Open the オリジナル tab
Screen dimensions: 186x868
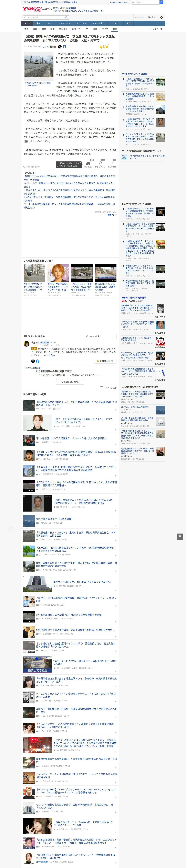(81, 24)
